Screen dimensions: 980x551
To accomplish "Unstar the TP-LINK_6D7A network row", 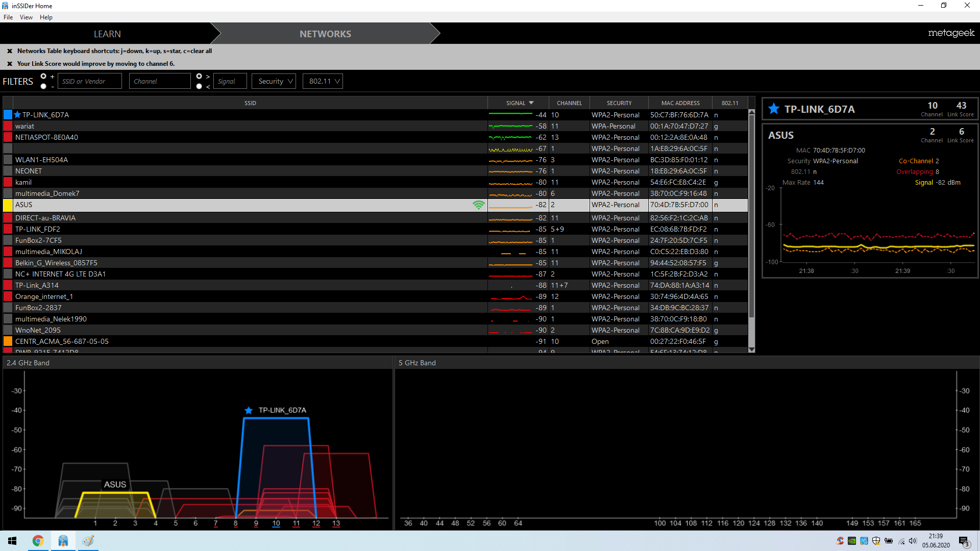I will [18, 115].
